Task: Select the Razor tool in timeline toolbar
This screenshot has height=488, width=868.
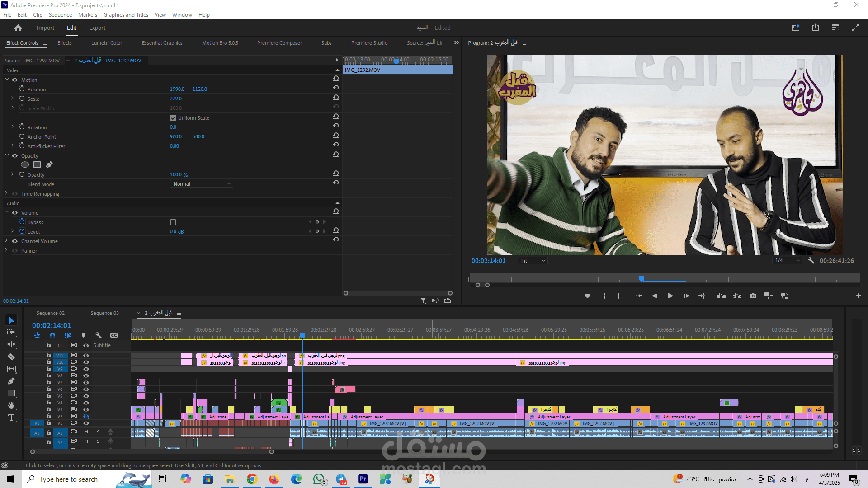Action: pos(11,357)
